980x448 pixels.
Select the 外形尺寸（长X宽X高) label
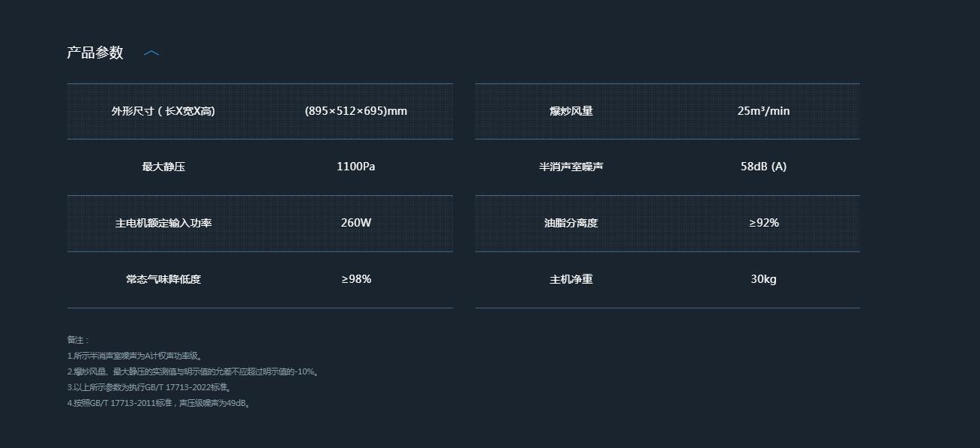click(x=163, y=111)
